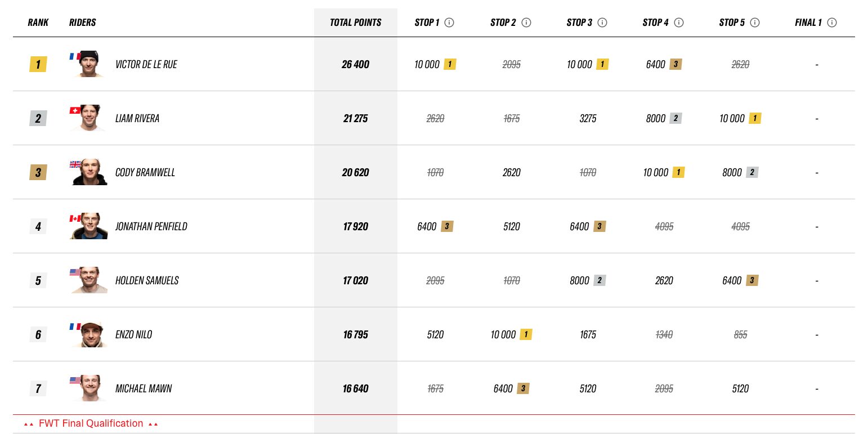Open the Stop 3 info tooltip icon
Screen dimensions: 868x434
click(602, 23)
